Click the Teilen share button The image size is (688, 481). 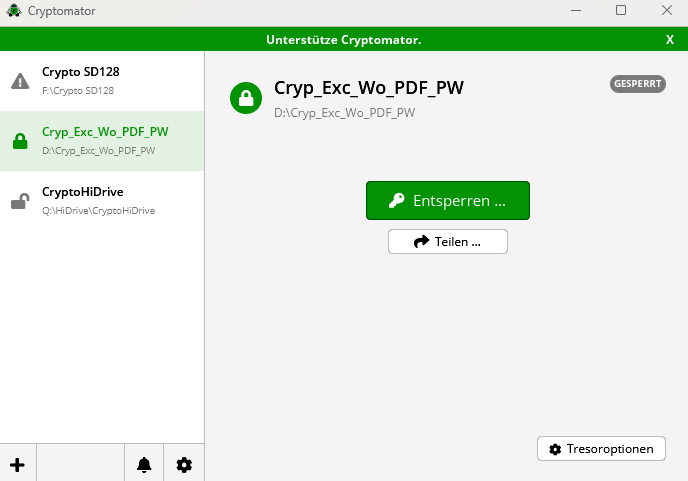tap(447, 242)
